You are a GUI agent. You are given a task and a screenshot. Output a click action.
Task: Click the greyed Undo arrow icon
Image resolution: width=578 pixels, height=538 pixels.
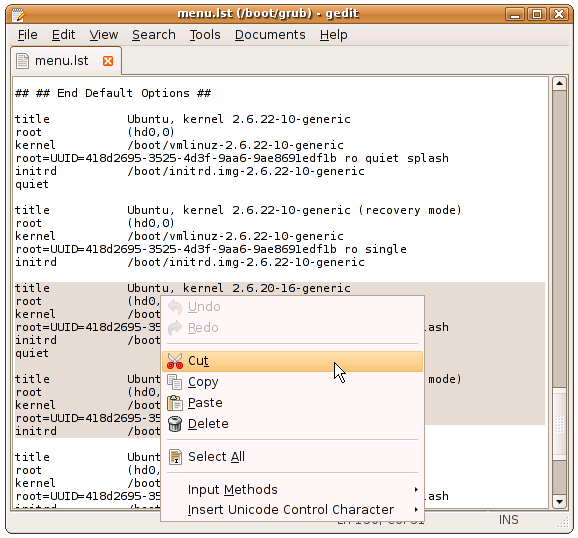(175, 307)
